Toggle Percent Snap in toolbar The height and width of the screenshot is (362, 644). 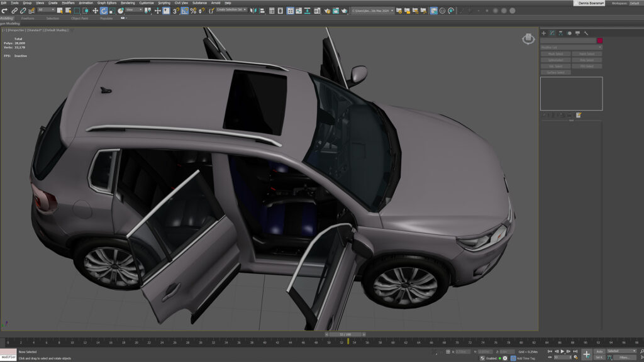pos(193,11)
